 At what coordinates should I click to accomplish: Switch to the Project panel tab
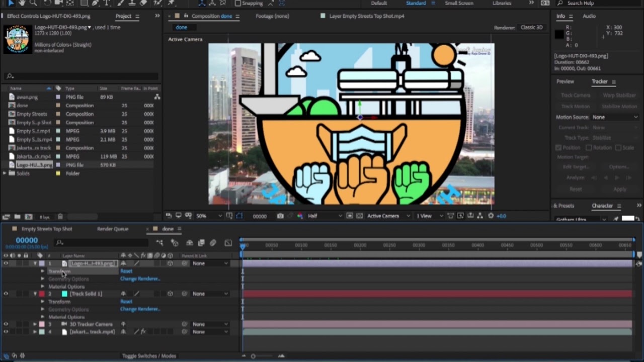coord(123,16)
